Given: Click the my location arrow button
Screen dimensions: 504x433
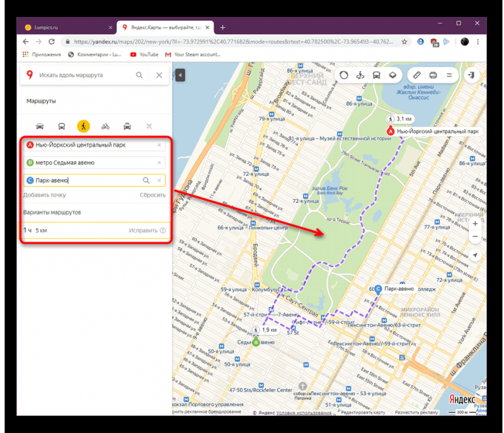Looking at the screenshot, I should pyautogui.click(x=475, y=255).
